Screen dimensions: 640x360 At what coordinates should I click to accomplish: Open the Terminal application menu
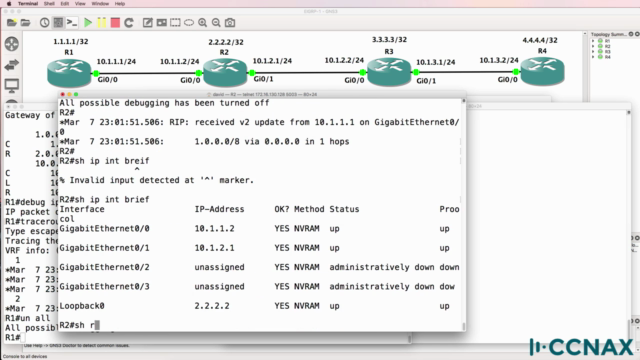click(x=28, y=4)
